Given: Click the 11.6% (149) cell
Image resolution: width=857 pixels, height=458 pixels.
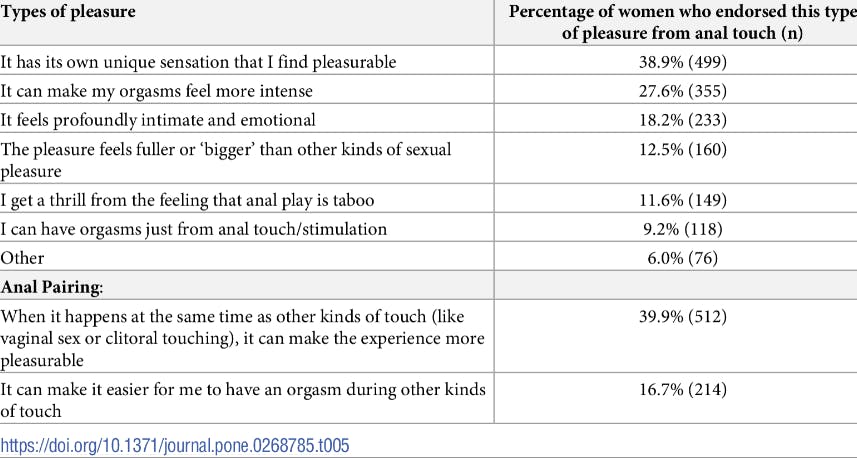Looking at the screenshot, I should [671, 200].
